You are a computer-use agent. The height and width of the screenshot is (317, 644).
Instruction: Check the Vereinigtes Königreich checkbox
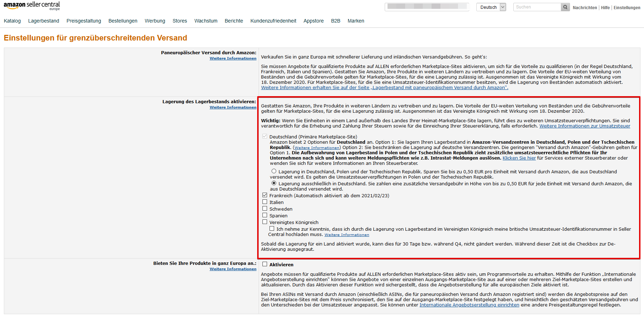pyautogui.click(x=265, y=222)
